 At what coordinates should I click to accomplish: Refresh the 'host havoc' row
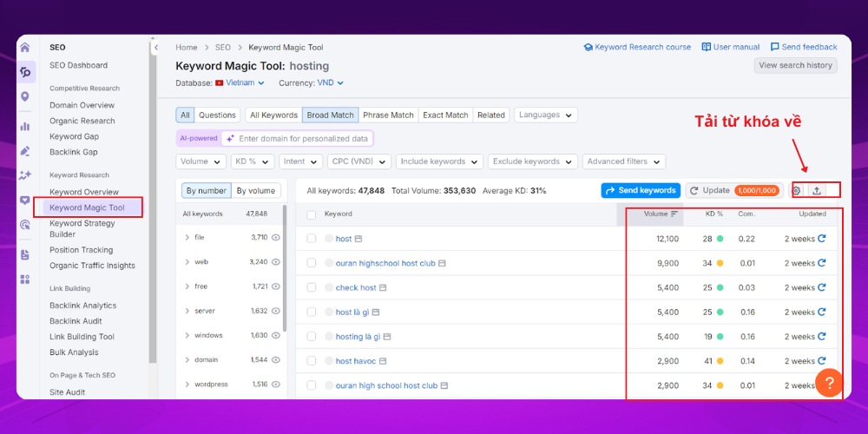tap(821, 361)
